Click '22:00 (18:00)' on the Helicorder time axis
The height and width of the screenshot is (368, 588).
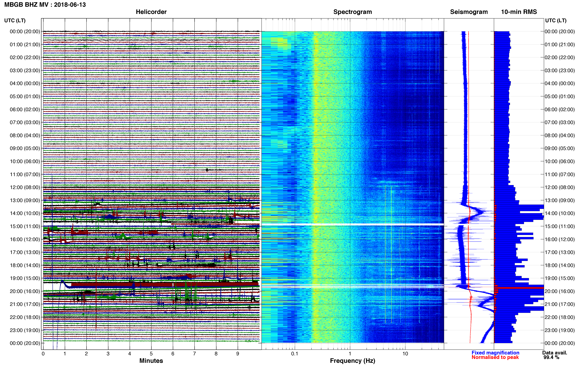pos(25,317)
